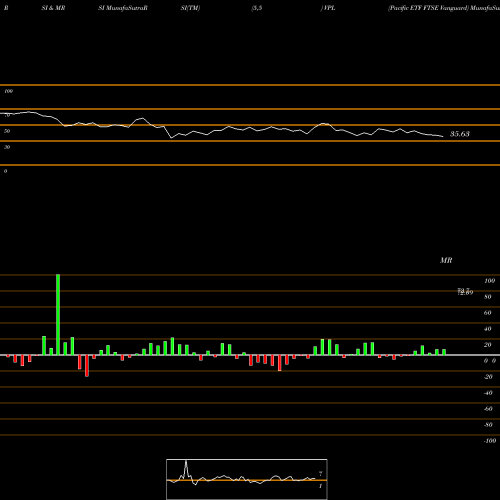Click the -60 label on MR axis
This screenshot has width=500, height=500.
pos(488,409)
